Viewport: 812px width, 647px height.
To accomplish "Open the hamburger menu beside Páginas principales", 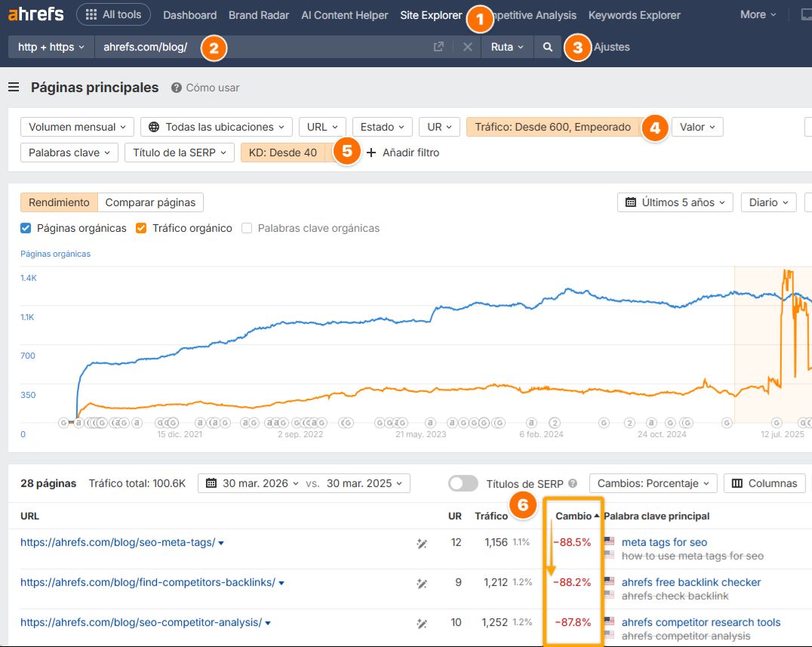I will 14,88.
